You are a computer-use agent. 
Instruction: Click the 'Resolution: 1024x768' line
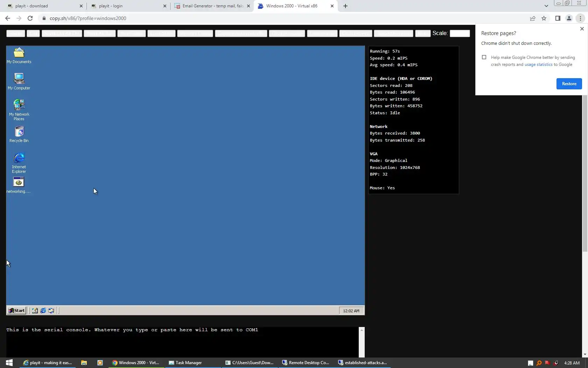tap(395, 168)
